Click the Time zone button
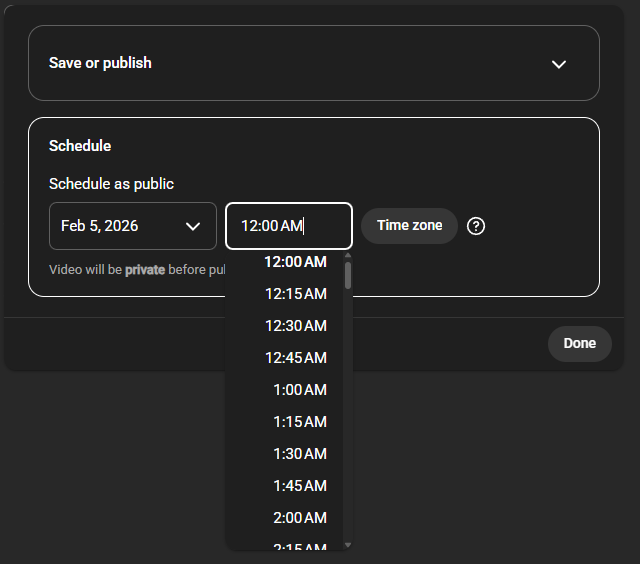Screen dimensions: 640x564 point(409,226)
